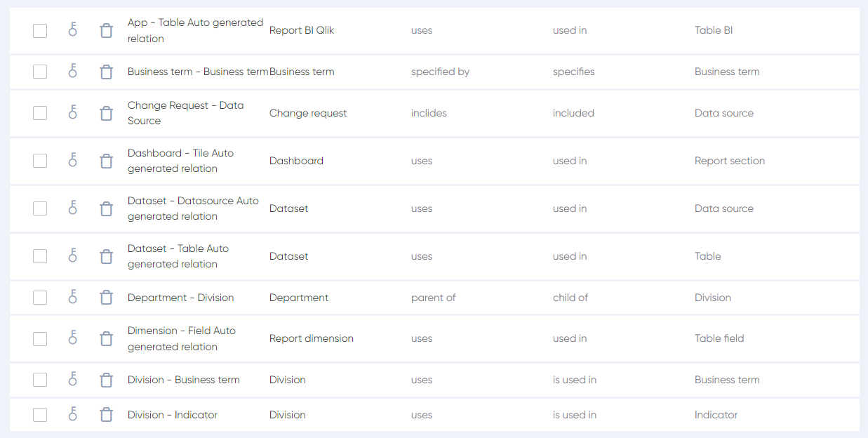
Task: Delete the Department - Division relation
Action: click(106, 298)
